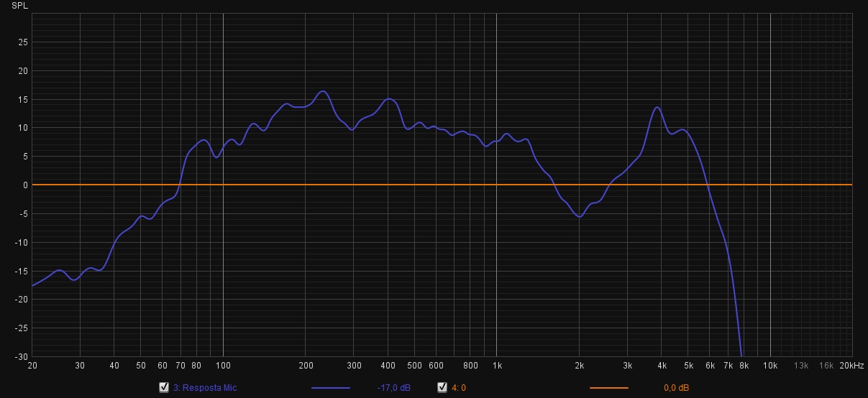This screenshot has width=868, height=398.
Task: Click the 25 dB label on vertical axis
Action: coord(23,42)
